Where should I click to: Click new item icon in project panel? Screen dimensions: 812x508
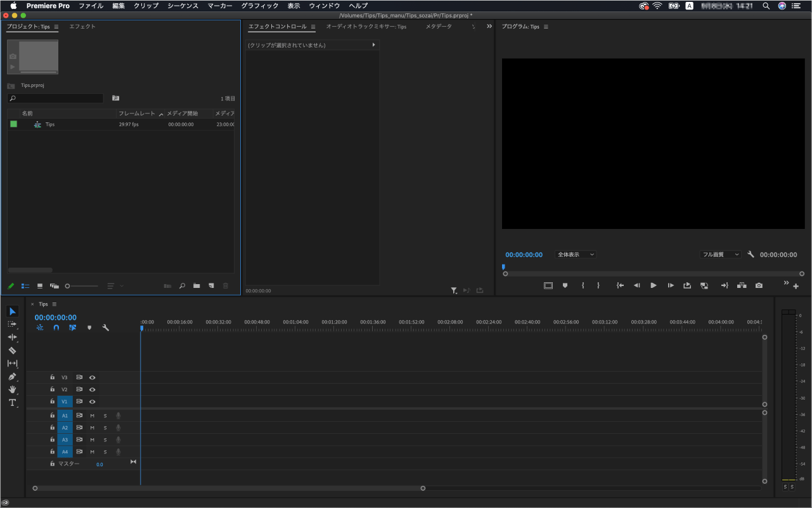point(211,286)
